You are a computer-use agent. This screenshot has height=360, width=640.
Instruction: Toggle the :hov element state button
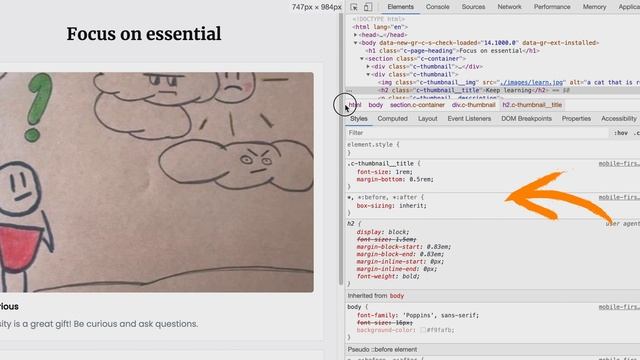[621, 133]
